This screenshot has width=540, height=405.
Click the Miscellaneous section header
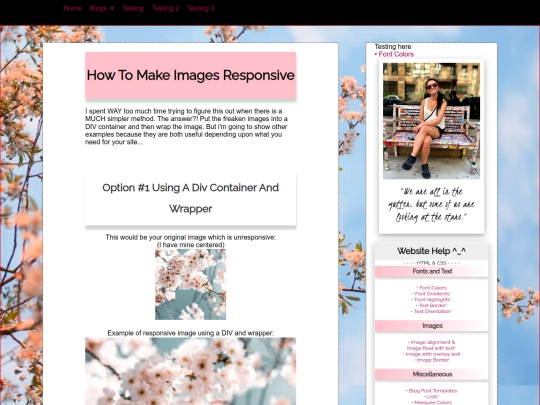(x=432, y=374)
